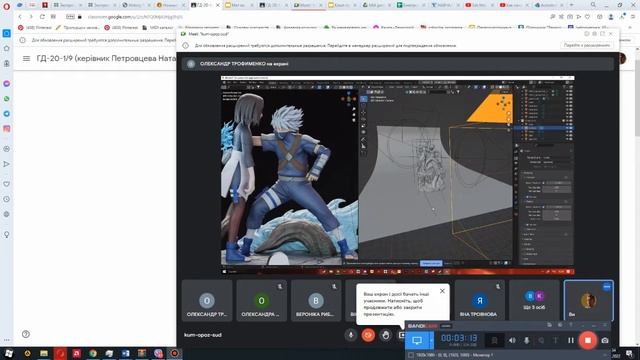Open MIDI bookmark in bookmarks bar

click(158, 27)
